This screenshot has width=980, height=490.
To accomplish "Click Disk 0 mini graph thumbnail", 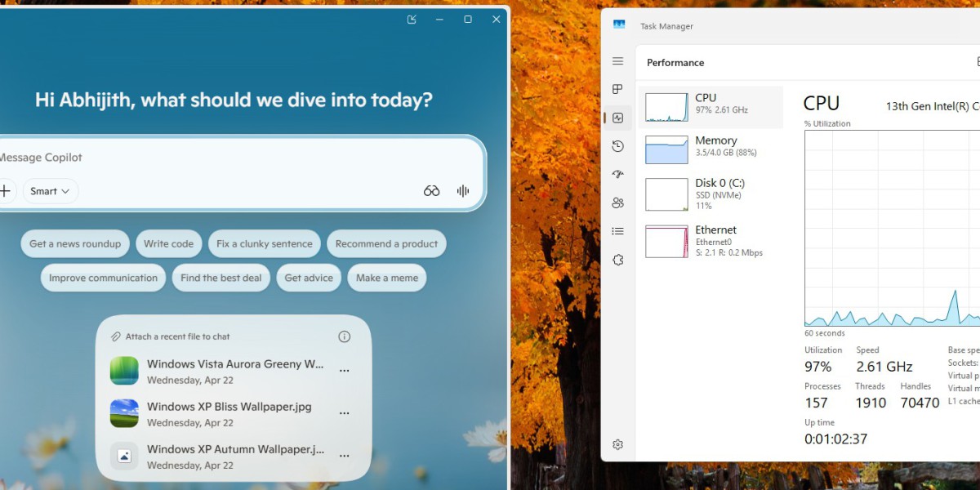I will [x=667, y=194].
